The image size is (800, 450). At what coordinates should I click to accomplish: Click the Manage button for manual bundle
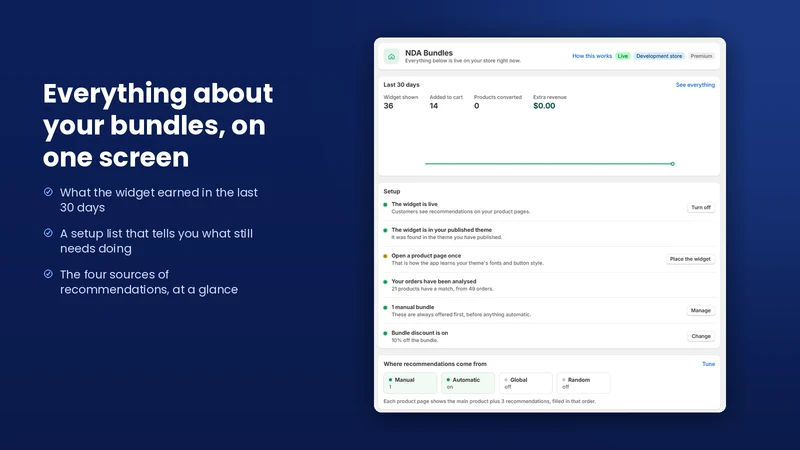tap(701, 311)
